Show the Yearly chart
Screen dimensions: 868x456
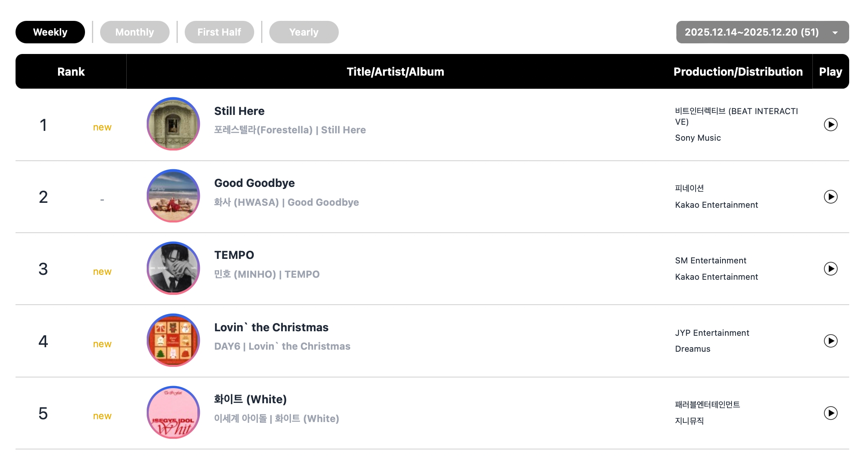304,32
